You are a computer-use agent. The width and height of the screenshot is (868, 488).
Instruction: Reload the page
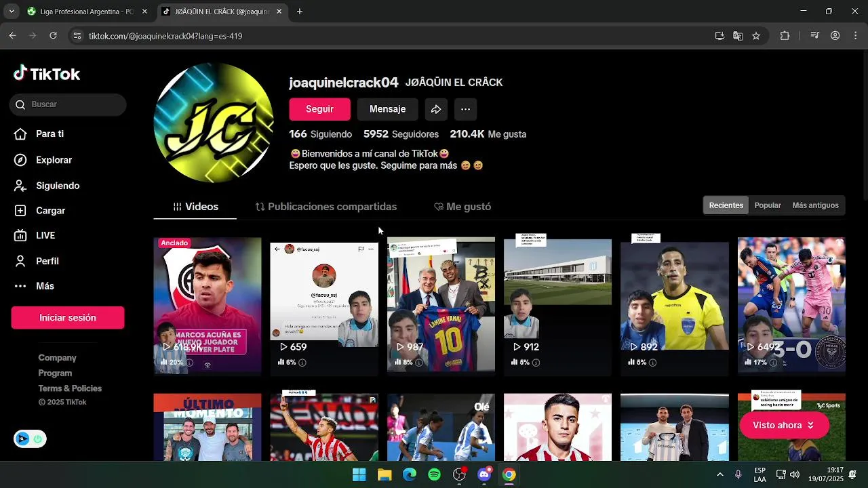tap(53, 36)
